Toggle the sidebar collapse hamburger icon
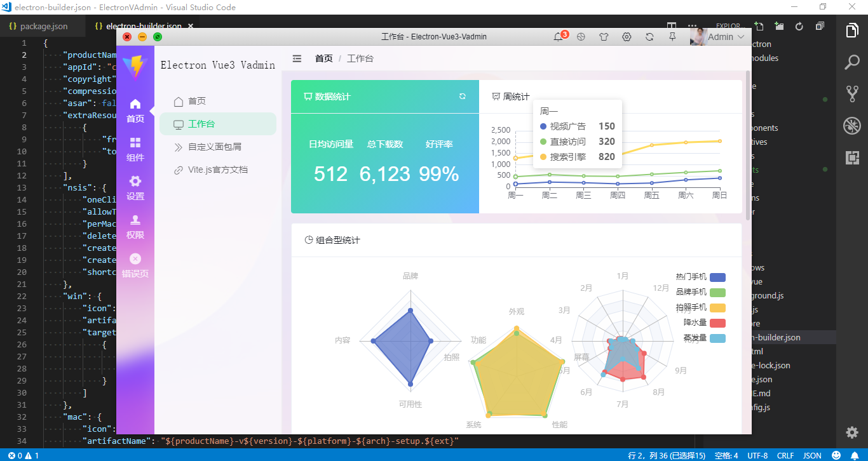Viewport: 868px width, 461px height. pyautogui.click(x=297, y=58)
